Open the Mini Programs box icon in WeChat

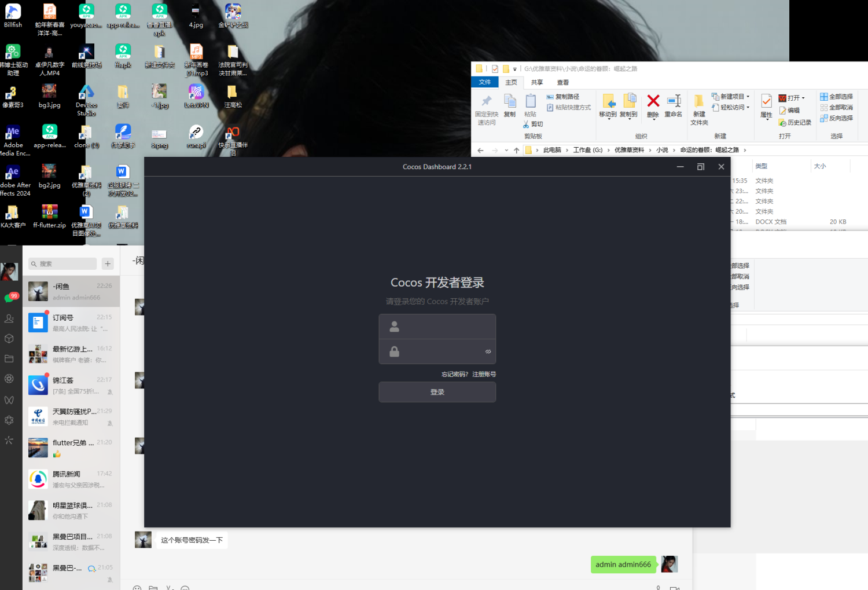(x=9, y=338)
